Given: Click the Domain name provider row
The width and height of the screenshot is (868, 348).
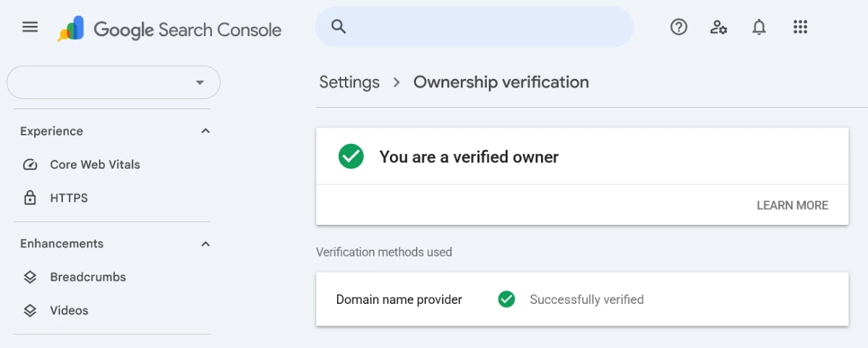Looking at the screenshot, I should tap(582, 299).
